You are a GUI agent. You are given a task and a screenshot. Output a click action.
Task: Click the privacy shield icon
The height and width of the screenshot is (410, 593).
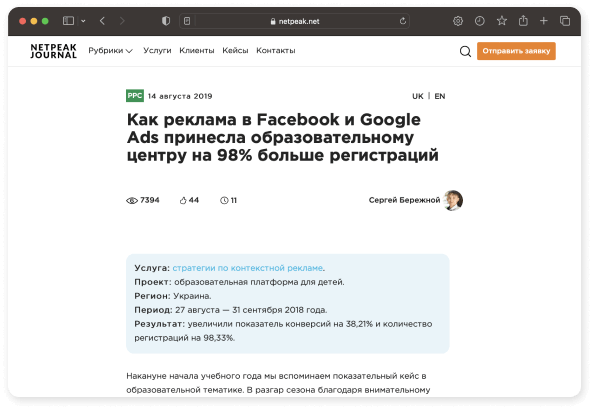click(166, 21)
